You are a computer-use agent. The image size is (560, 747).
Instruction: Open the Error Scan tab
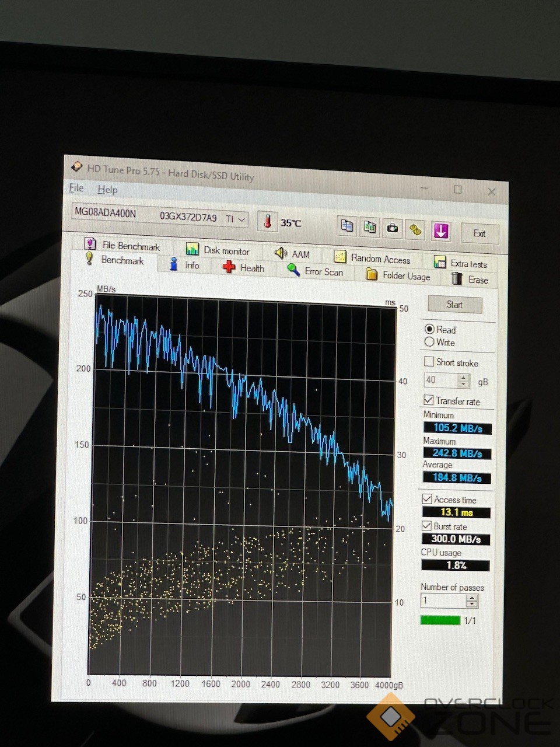point(324,272)
